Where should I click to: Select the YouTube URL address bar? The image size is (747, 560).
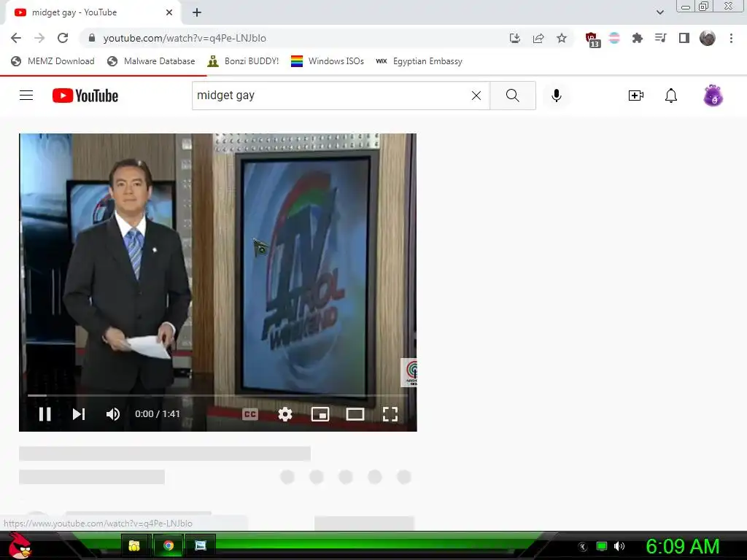coord(295,38)
